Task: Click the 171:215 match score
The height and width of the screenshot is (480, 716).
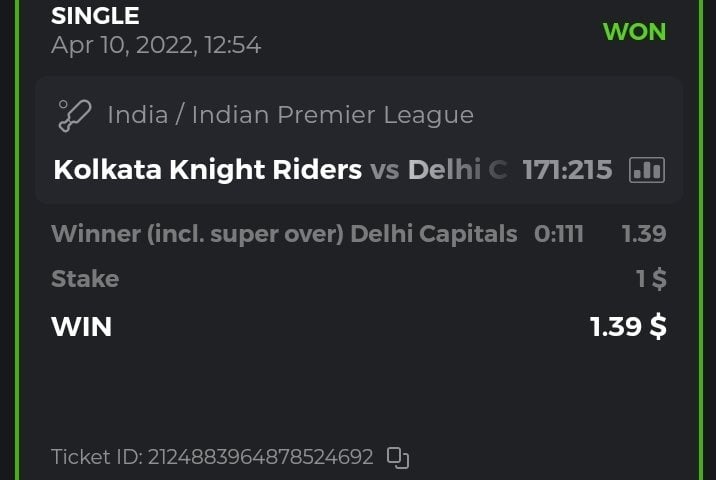Action: 567,170
